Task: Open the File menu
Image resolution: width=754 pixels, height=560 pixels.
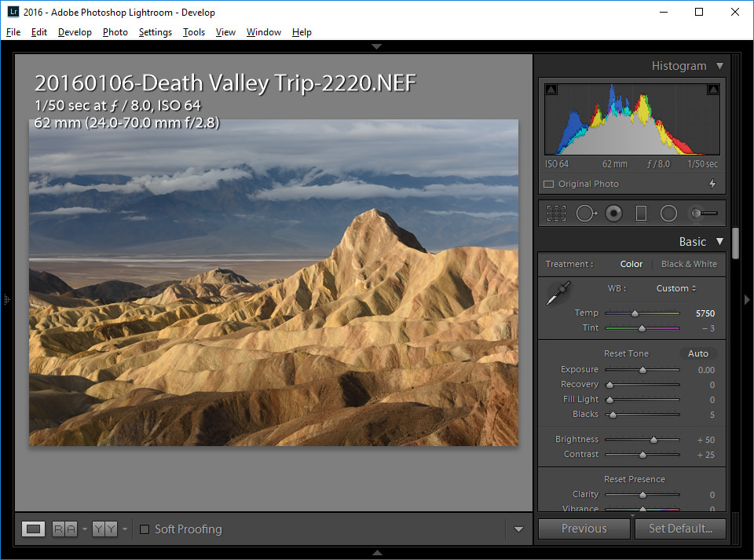Action: (x=13, y=32)
